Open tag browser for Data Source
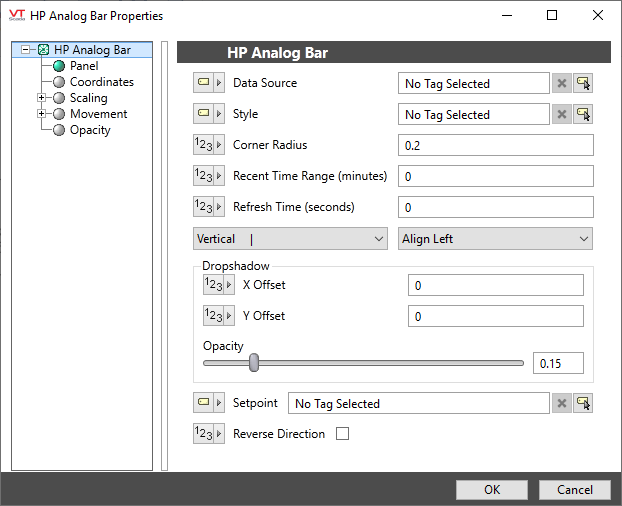This screenshot has height=506, width=622. (x=583, y=84)
